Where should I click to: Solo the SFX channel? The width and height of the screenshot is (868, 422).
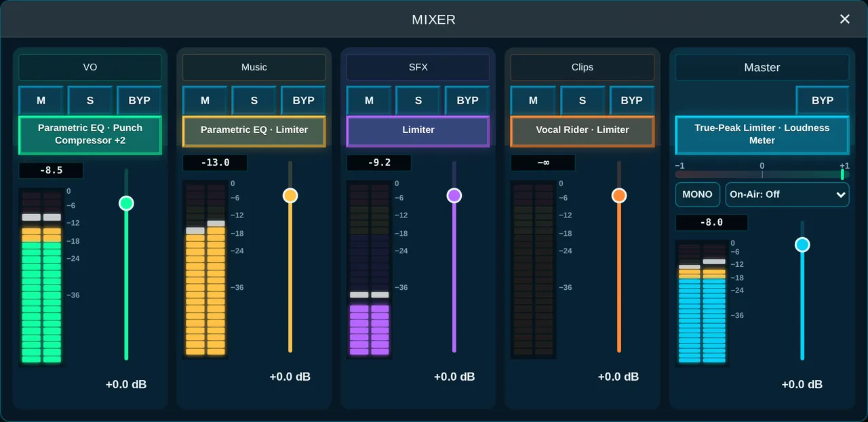(x=418, y=100)
